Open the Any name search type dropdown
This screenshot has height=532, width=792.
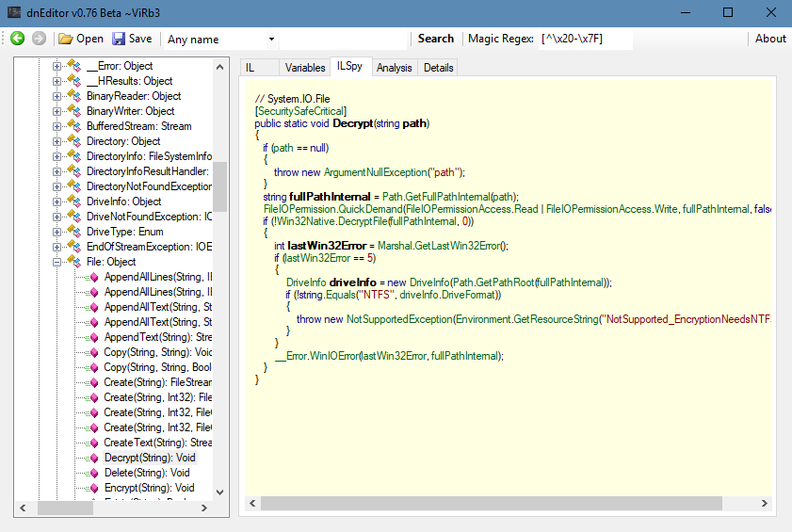point(271,40)
